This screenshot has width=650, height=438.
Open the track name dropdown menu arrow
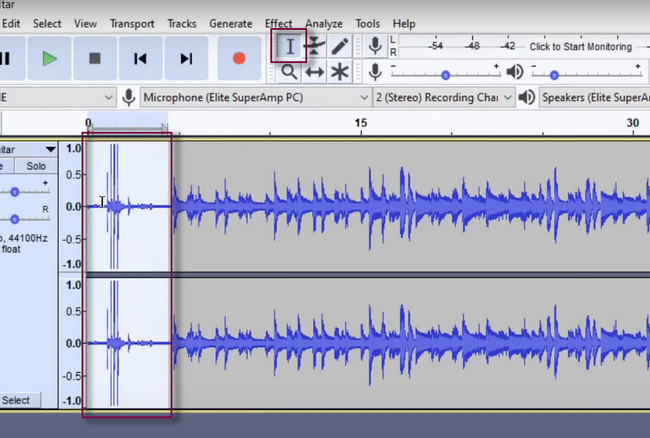click(51, 149)
